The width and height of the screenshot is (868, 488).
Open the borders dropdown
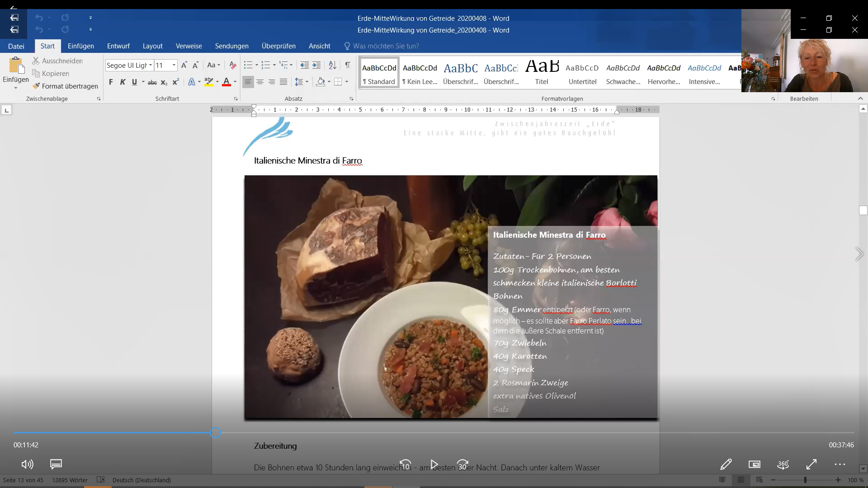tap(347, 82)
